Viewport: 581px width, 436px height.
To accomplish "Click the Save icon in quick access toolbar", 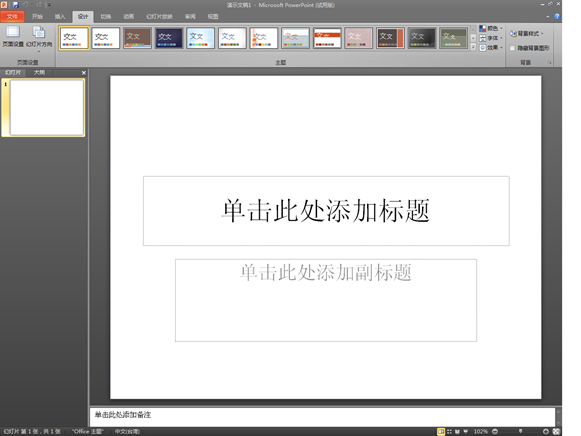I will [x=15, y=5].
